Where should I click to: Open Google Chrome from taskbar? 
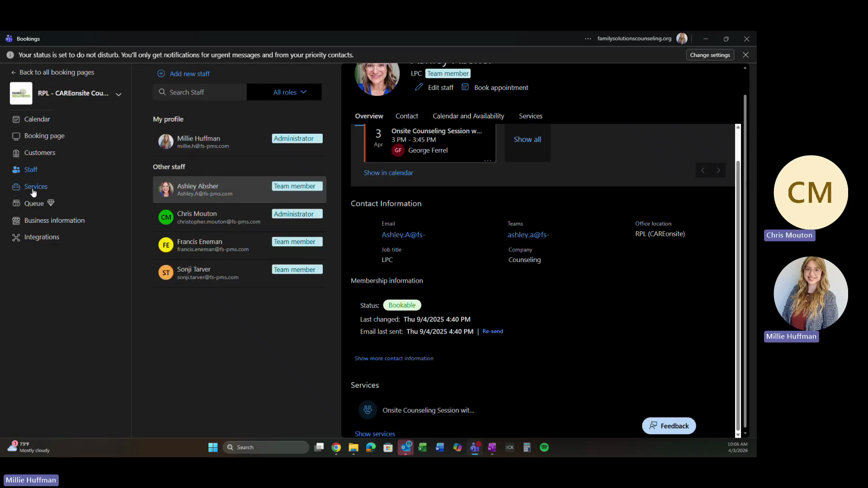click(336, 447)
